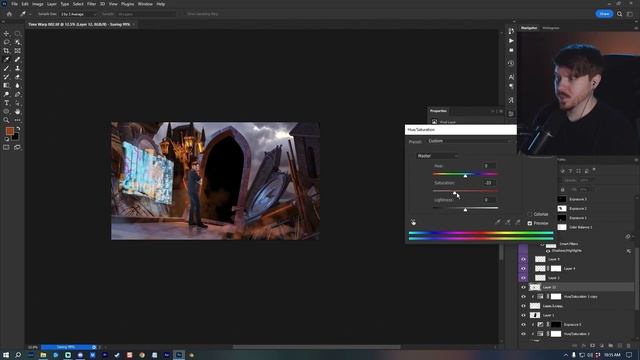The image size is (640, 360).
Task: Toggle visibility of Layer 1
Action: tap(523, 315)
